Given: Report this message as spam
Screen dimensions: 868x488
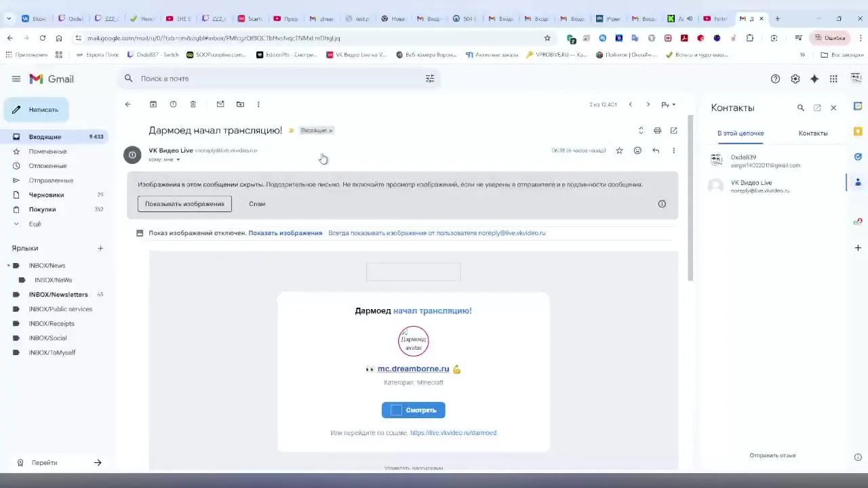Looking at the screenshot, I should pyautogui.click(x=173, y=104).
